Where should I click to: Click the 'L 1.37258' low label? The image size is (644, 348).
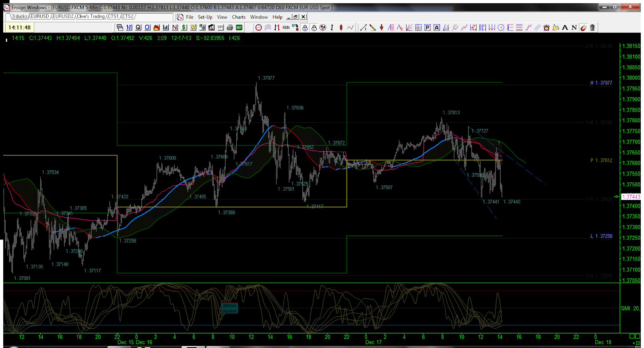601,236
